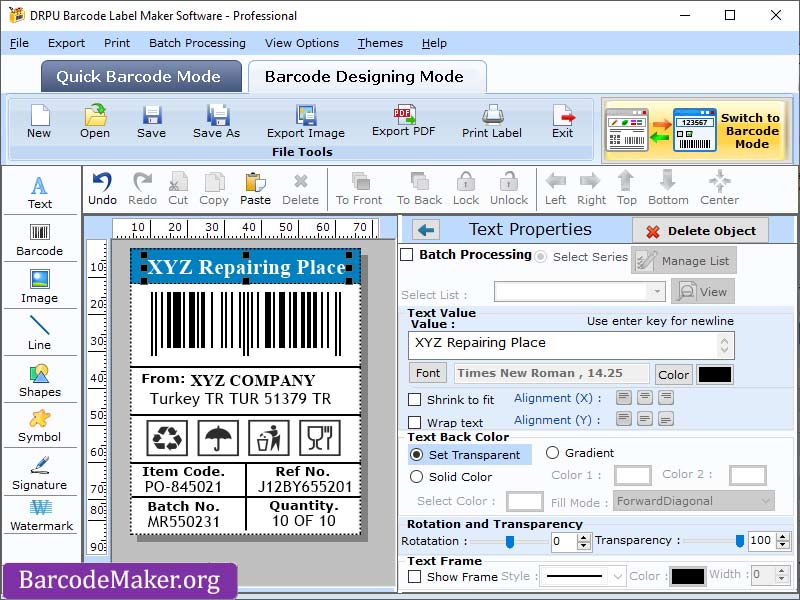Open the Shapes tool
The image size is (800, 600).
point(40,378)
